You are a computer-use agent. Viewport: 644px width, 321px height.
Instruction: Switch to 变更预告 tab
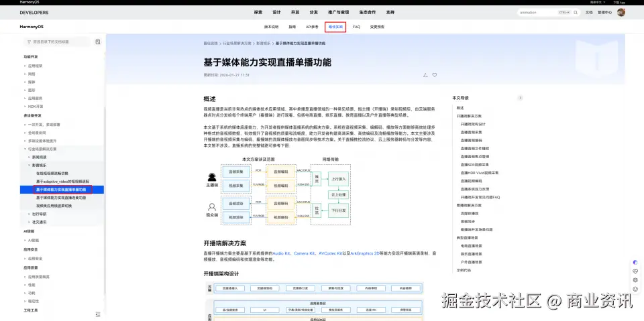point(378,27)
